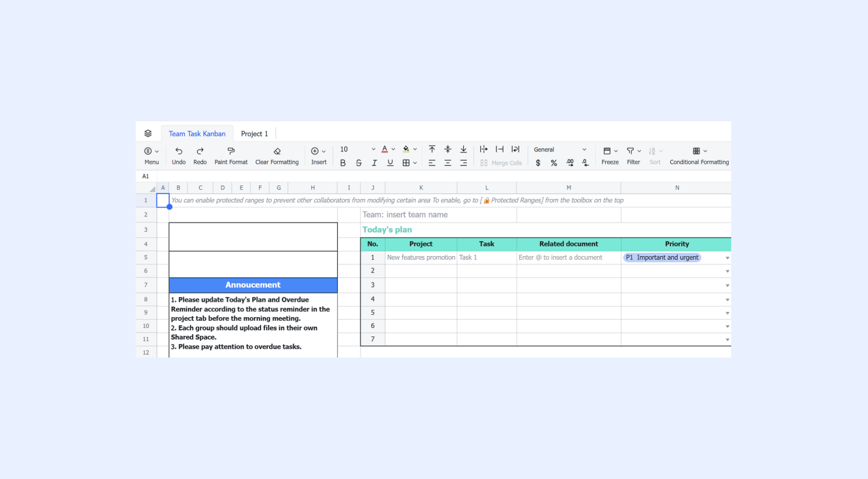Click the A1 cell reference box
This screenshot has height=479, width=868.
pyautogui.click(x=146, y=176)
